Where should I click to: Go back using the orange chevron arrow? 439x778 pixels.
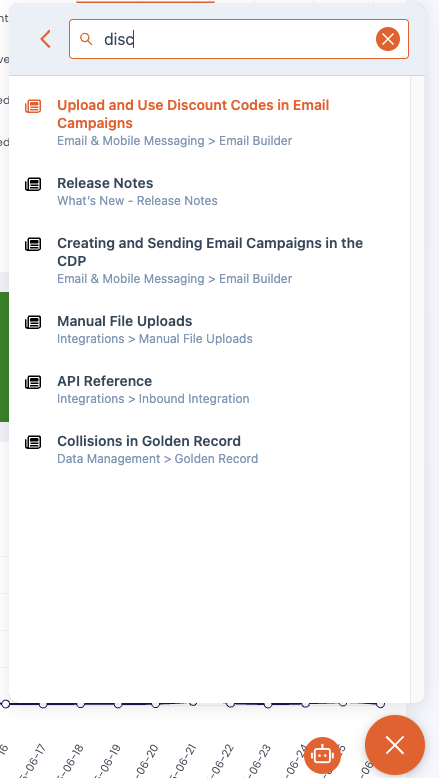tap(46, 39)
